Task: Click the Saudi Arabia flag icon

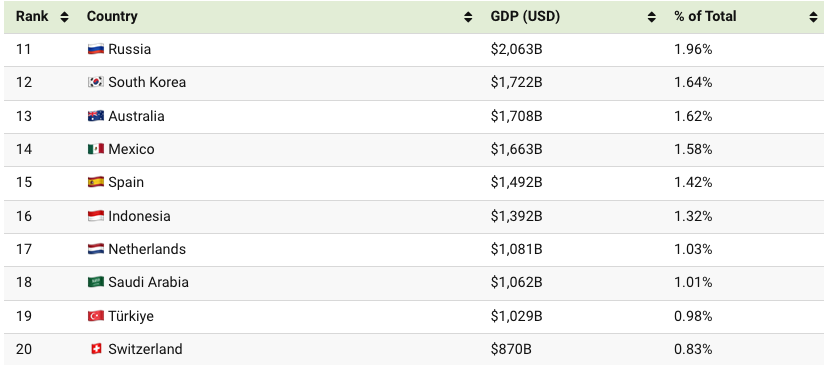Action: (96, 282)
